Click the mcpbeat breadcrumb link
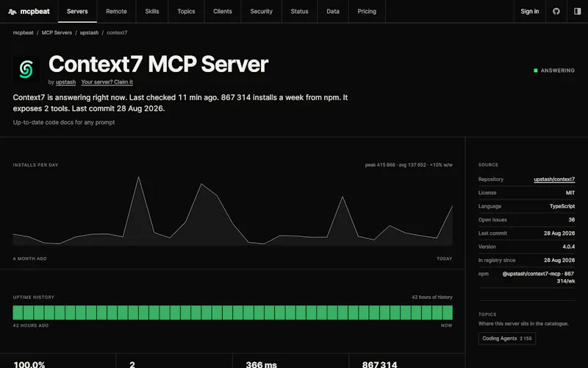 (x=24, y=32)
